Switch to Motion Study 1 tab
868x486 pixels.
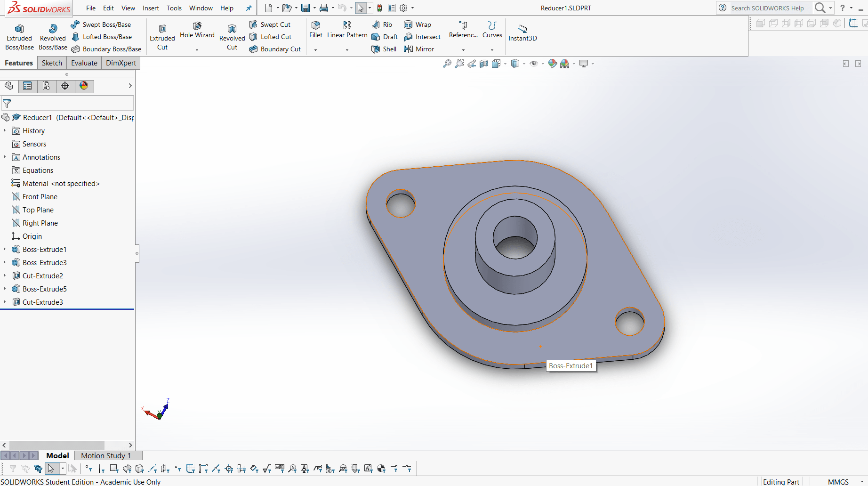(x=105, y=455)
